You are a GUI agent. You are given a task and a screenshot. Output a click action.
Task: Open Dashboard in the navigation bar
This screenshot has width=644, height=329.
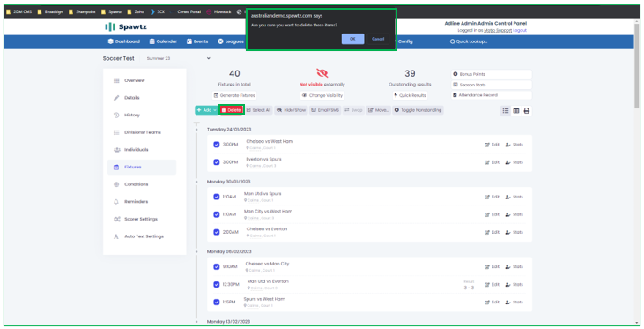[123, 41]
